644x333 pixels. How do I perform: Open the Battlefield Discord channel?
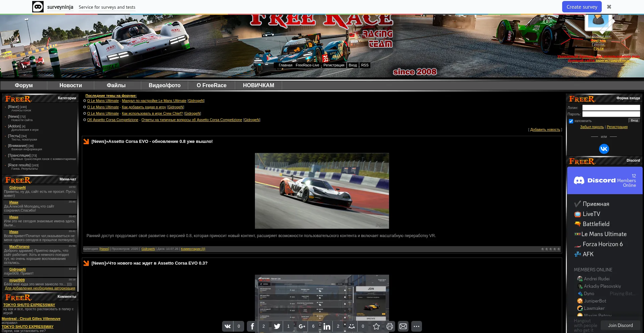coord(596,224)
